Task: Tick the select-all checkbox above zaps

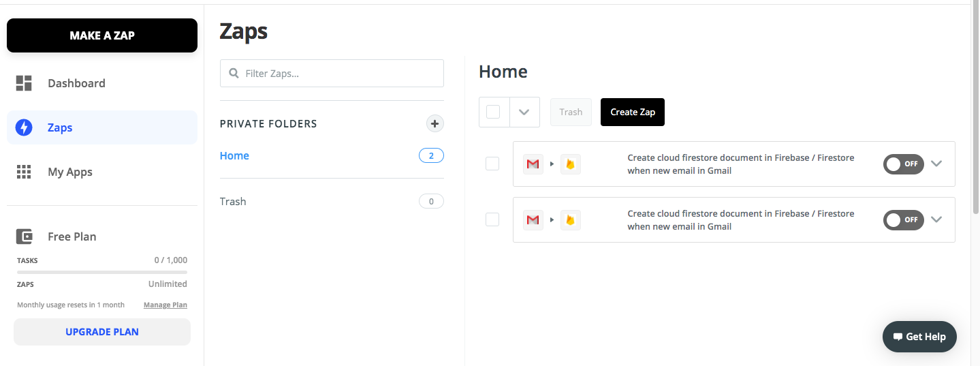Action: pos(494,112)
